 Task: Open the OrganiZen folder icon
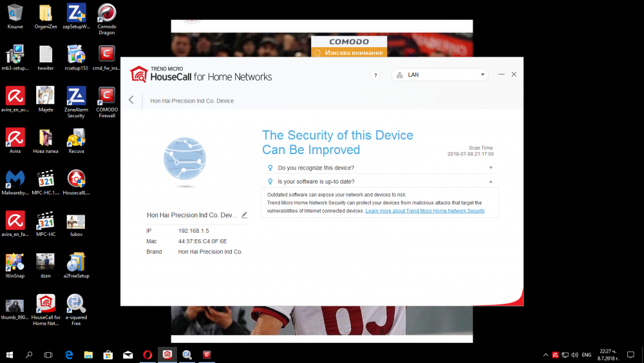[46, 17]
